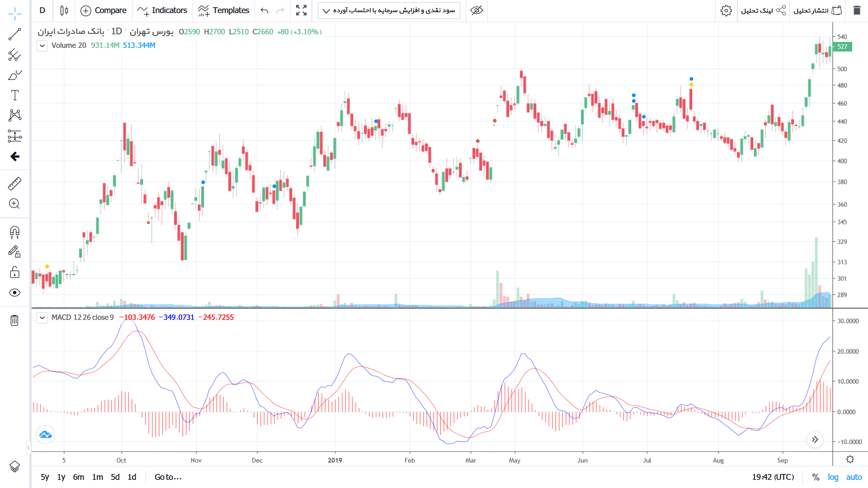Select the text annotation tool

pos(14,95)
